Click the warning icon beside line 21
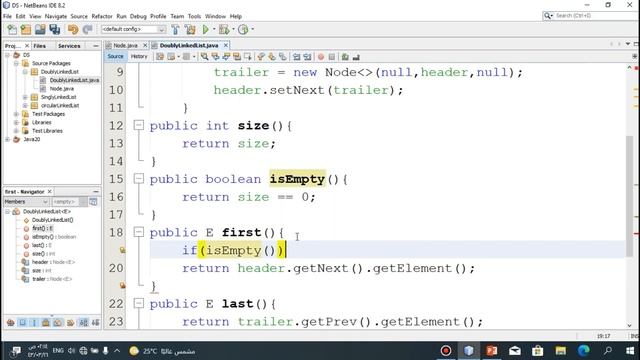The image size is (640, 360). (122, 285)
